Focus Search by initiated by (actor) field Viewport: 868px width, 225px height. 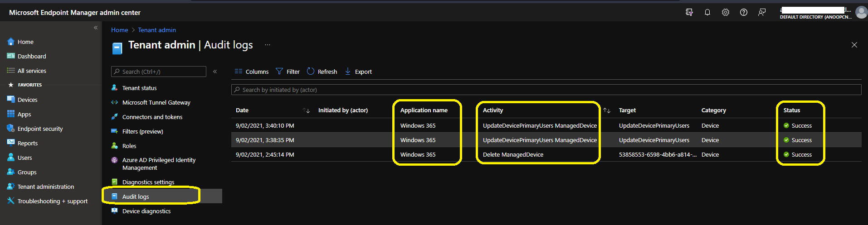(546, 90)
